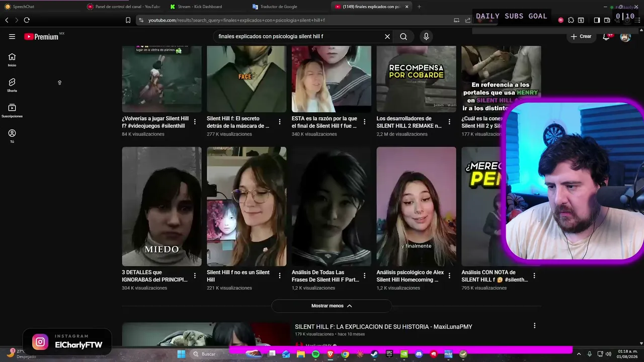Open a new browser tab
Image resolution: width=644 pixels, height=362 pixels.
pos(419,7)
